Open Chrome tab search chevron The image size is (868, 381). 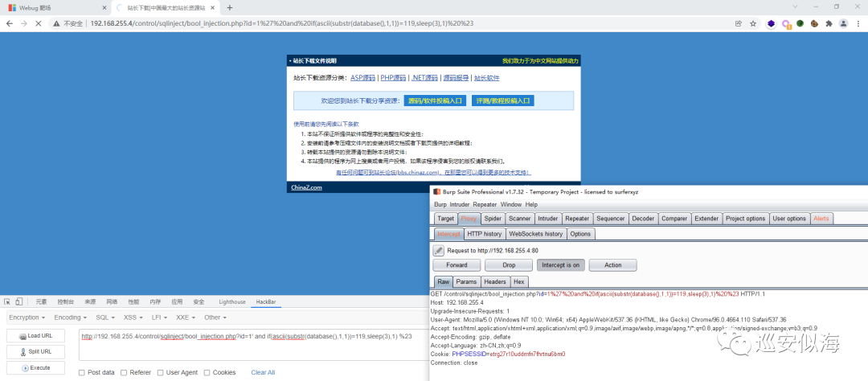(x=795, y=6)
